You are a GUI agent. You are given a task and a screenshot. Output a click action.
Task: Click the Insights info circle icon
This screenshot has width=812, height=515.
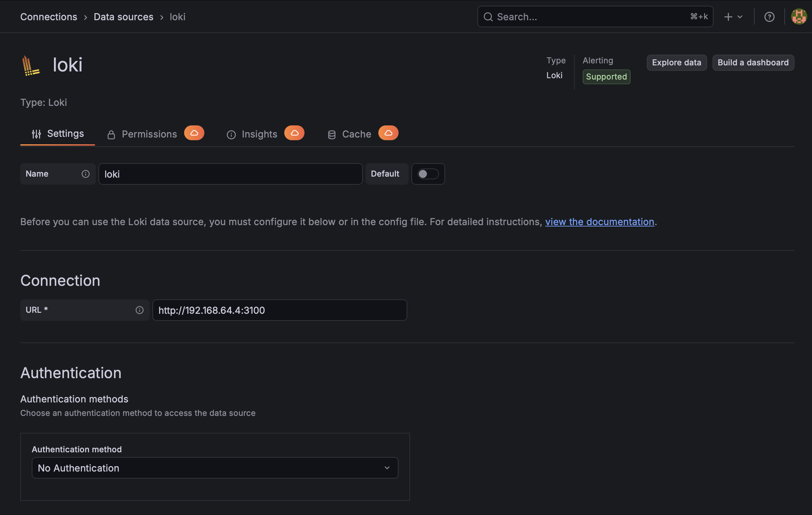(x=231, y=135)
